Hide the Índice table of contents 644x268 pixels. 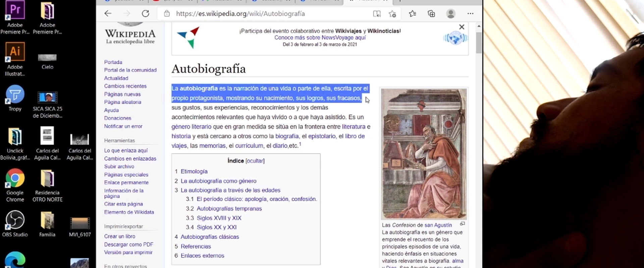255,161
